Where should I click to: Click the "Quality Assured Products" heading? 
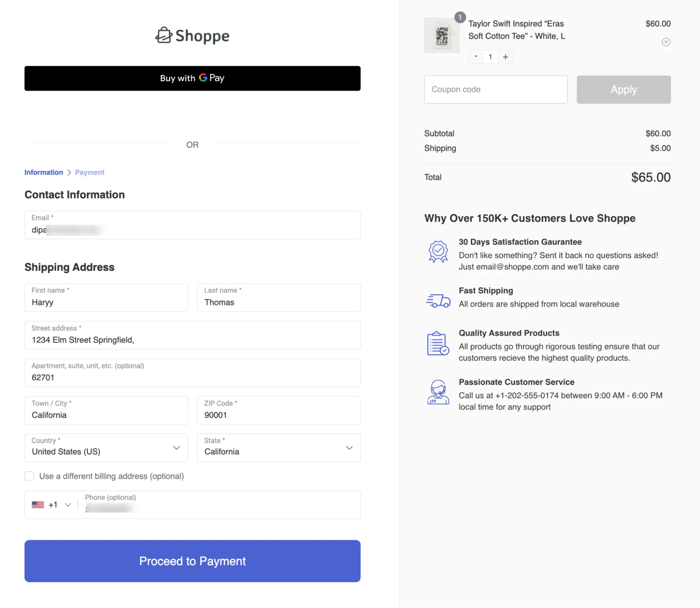coord(509,333)
